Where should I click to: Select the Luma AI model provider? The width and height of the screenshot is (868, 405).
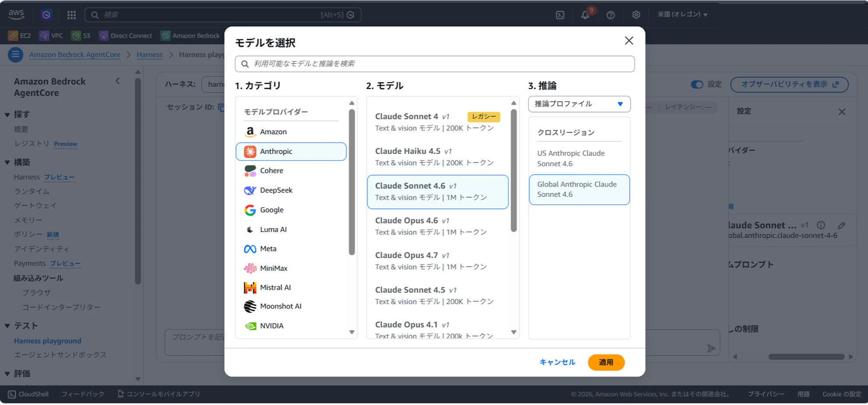click(x=291, y=229)
